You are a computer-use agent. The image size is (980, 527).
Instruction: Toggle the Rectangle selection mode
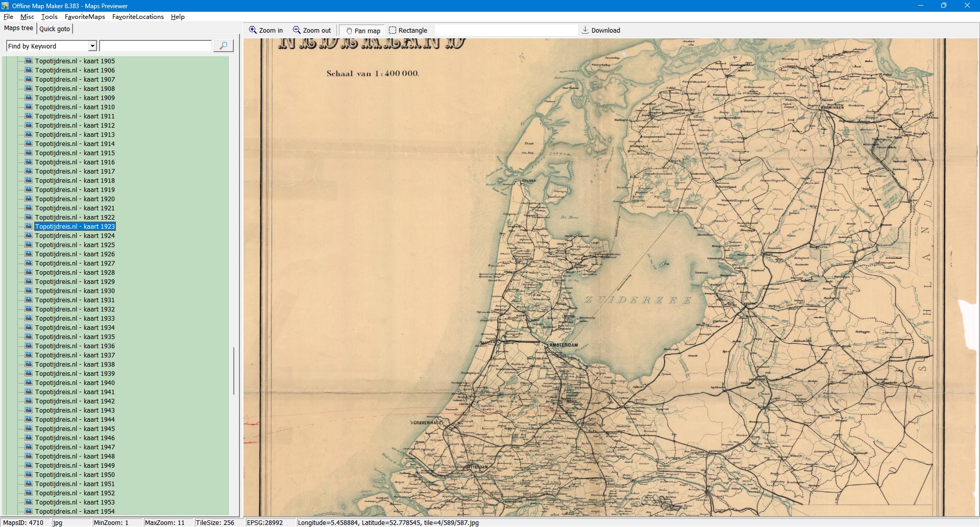[408, 31]
